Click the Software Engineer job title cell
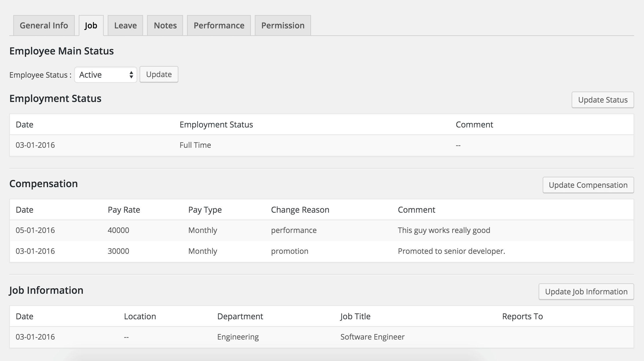 pos(372,337)
